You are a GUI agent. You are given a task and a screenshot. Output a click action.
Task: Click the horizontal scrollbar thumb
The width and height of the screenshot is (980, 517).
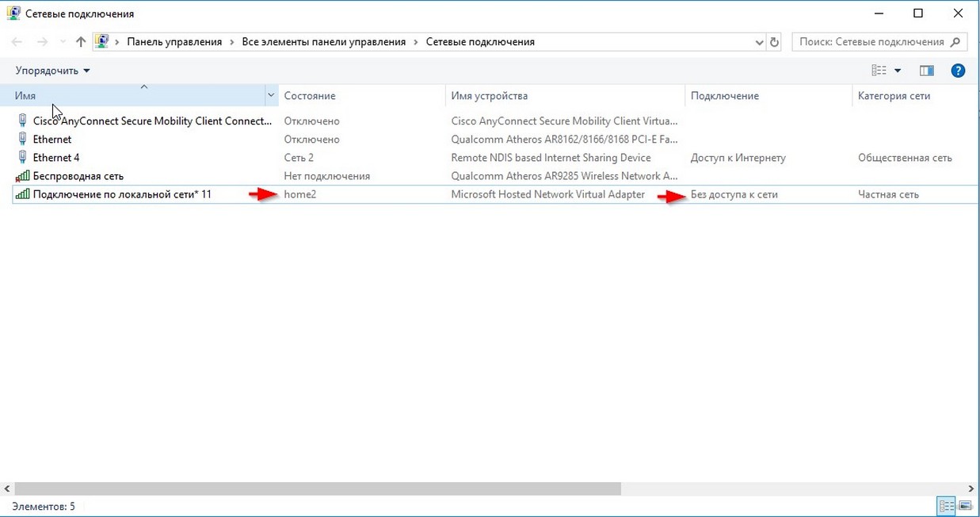[318, 489]
